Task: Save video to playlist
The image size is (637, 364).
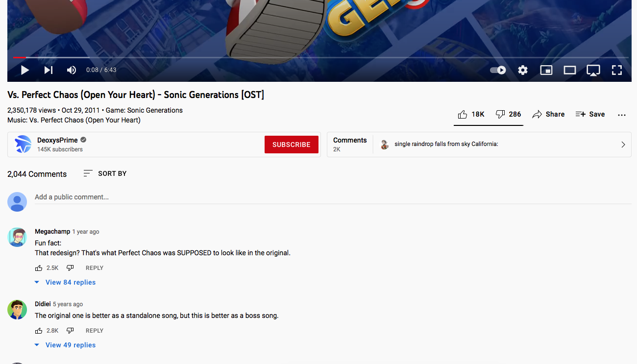Action: pos(590,114)
